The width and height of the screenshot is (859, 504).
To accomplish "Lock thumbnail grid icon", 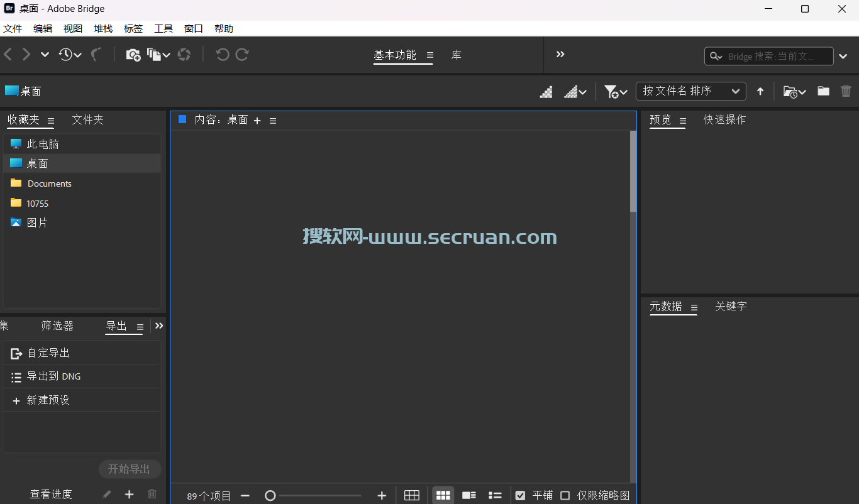I will [412, 496].
